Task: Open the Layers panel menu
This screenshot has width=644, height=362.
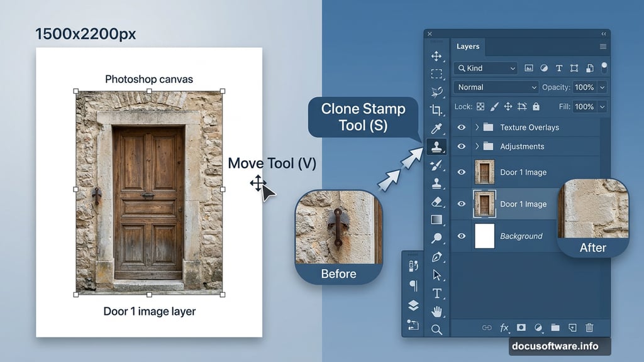Action: point(602,47)
